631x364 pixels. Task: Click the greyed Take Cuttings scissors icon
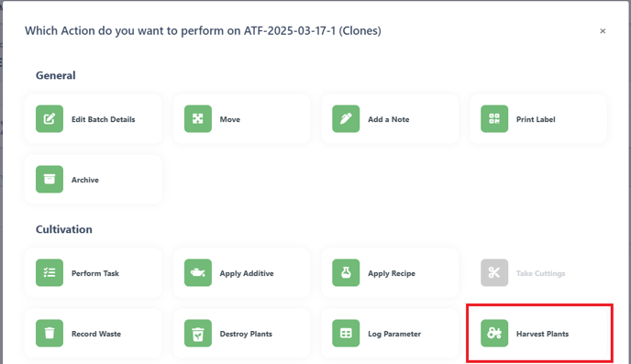(x=494, y=272)
